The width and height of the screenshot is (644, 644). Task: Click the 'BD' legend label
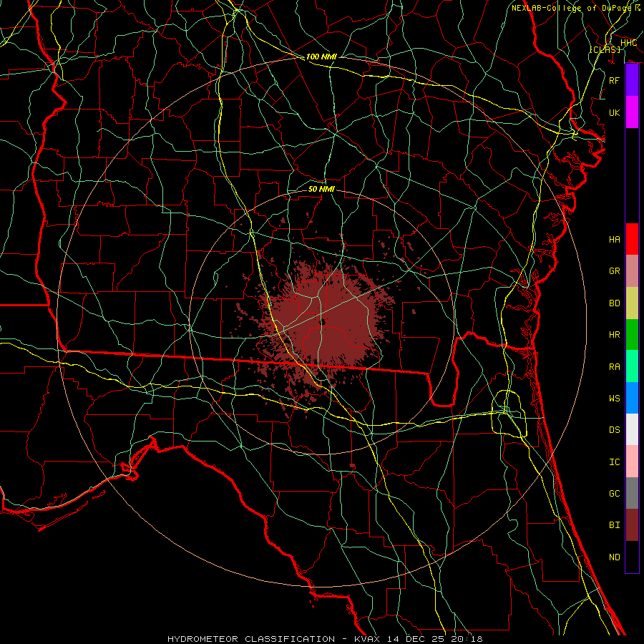click(x=614, y=303)
